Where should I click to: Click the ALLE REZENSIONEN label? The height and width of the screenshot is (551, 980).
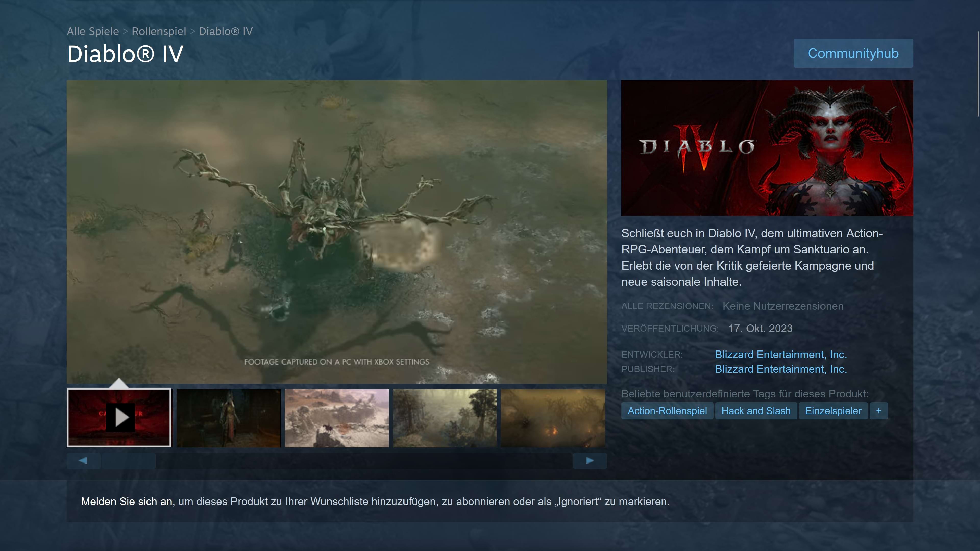[667, 306]
